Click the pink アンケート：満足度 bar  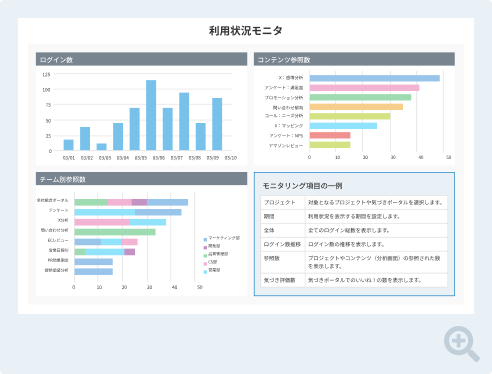click(x=364, y=88)
